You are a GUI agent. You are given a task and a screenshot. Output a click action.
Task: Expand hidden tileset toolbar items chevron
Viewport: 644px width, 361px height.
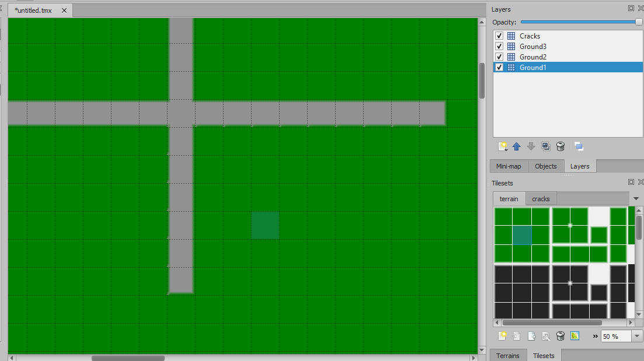[595, 337]
